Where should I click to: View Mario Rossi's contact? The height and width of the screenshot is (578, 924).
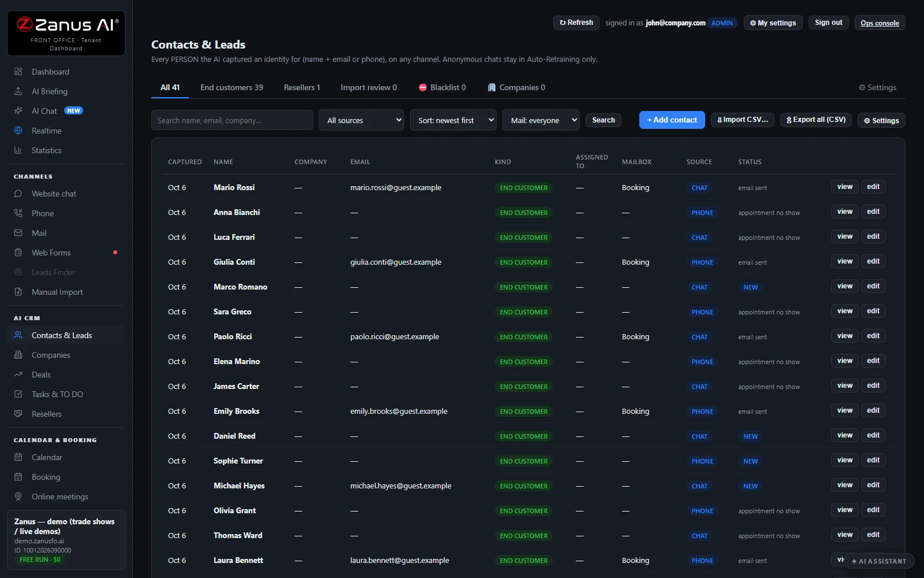845,187
